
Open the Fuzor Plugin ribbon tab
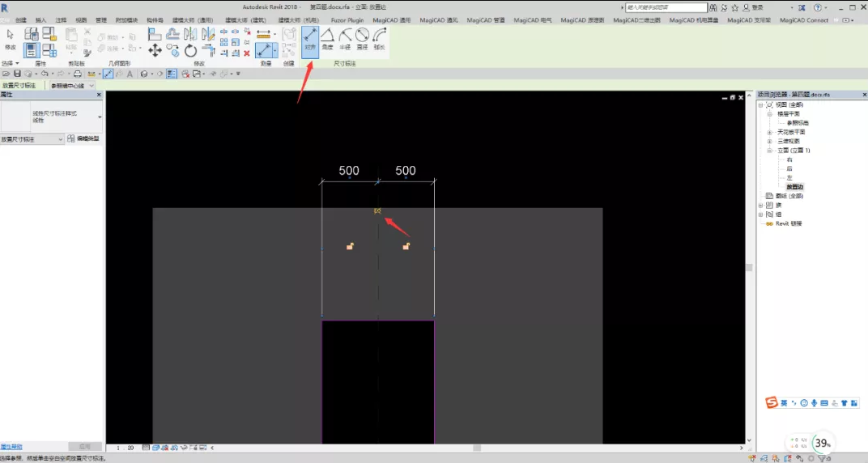tap(347, 20)
